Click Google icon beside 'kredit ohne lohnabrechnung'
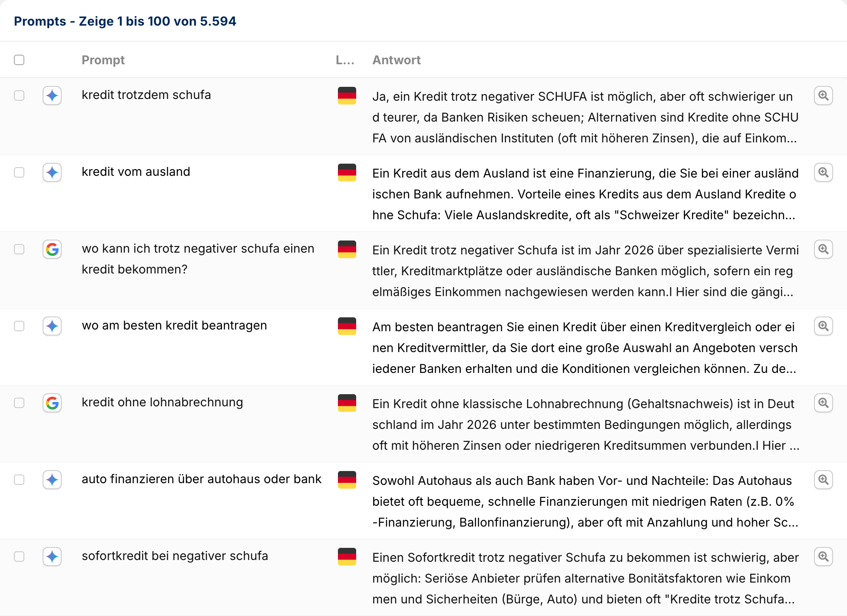This screenshot has width=847, height=616. (x=52, y=403)
